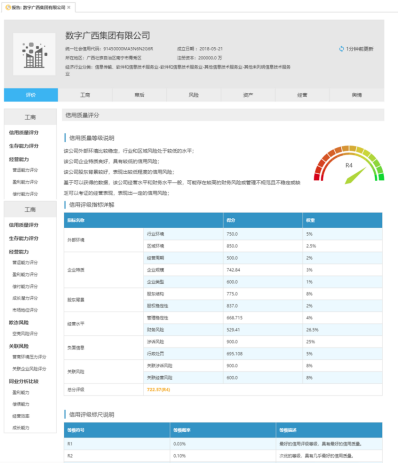Click the 财务风险 indicator cell

pyautogui.click(x=183, y=330)
